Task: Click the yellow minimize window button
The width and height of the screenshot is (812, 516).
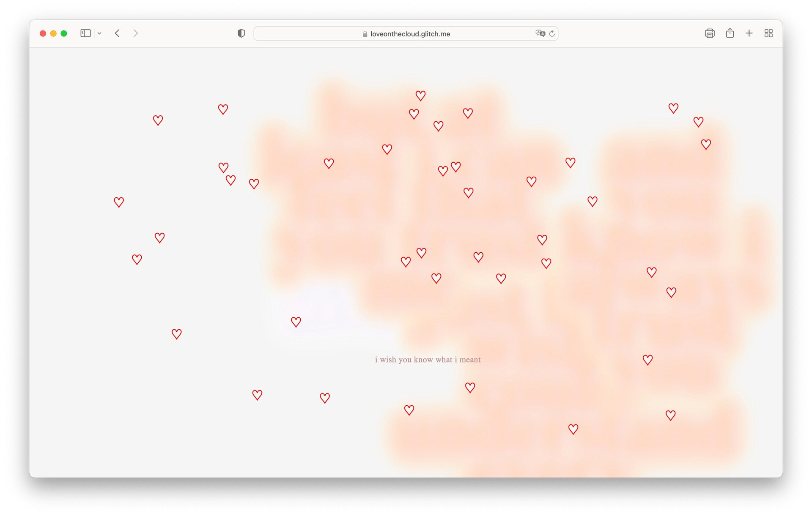Action: pyautogui.click(x=53, y=33)
